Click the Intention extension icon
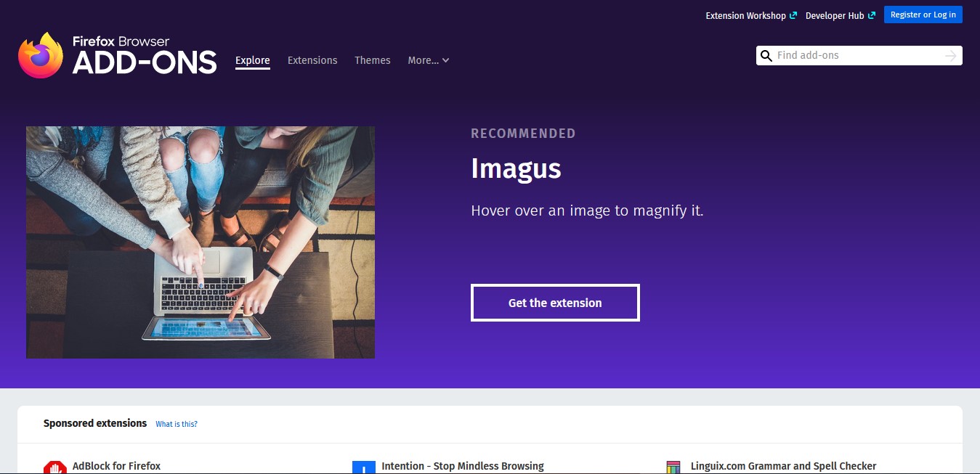Screen dimensions: 980x474 pyautogui.click(x=364, y=467)
